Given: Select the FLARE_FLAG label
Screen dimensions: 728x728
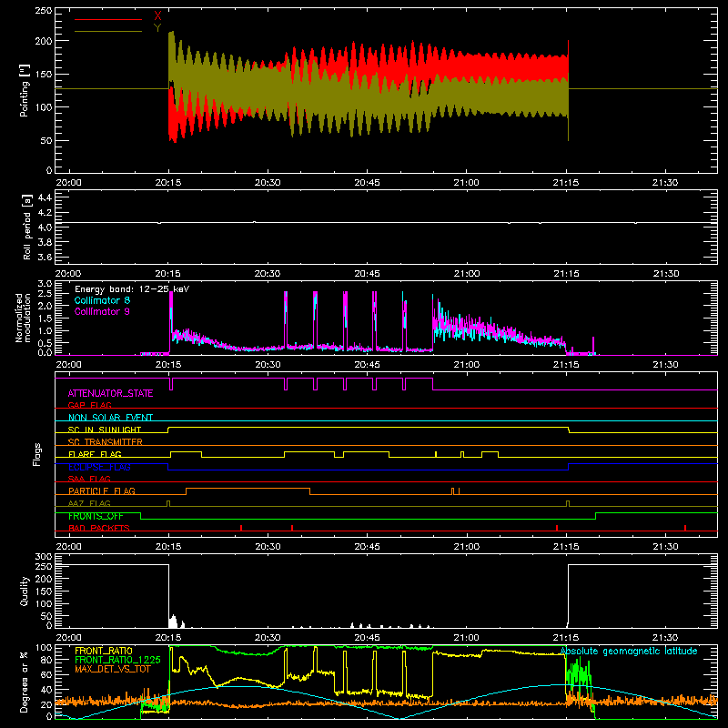Looking at the screenshot, I should [95, 454].
